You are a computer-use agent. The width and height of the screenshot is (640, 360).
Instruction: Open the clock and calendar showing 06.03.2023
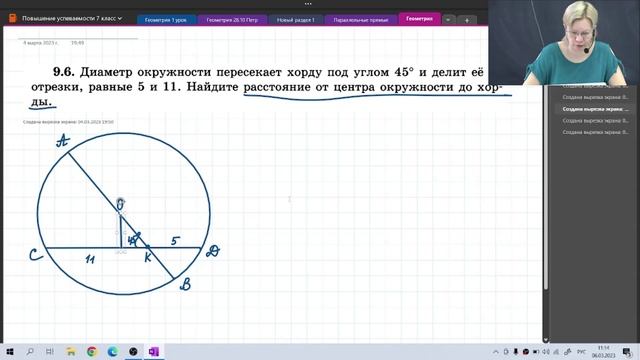tap(603, 351)
